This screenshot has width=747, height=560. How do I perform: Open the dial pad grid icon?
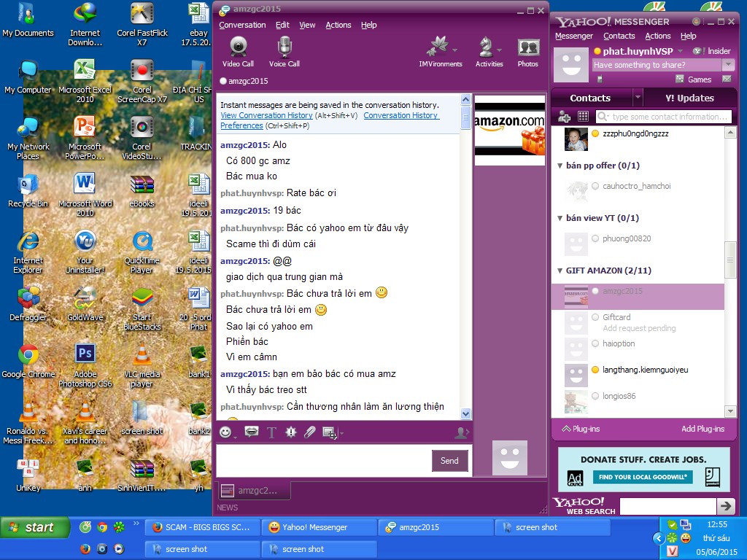pos(583,116)
